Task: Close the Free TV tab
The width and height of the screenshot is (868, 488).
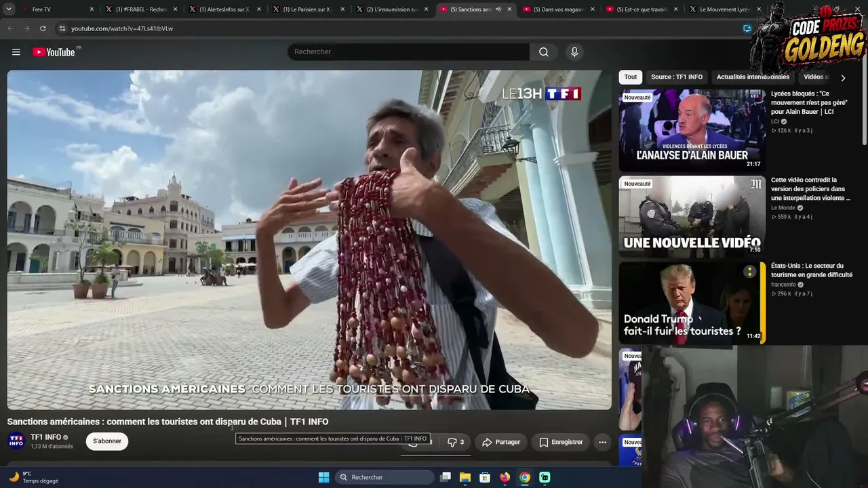Action: pos(92,9)
